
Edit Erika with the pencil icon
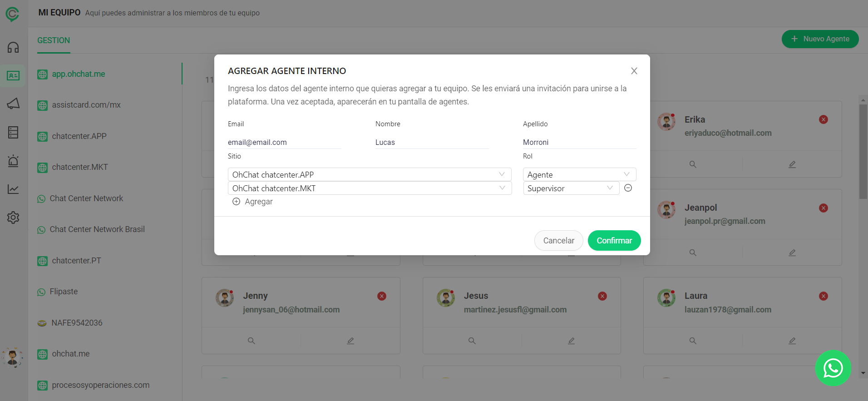point(792,164)
